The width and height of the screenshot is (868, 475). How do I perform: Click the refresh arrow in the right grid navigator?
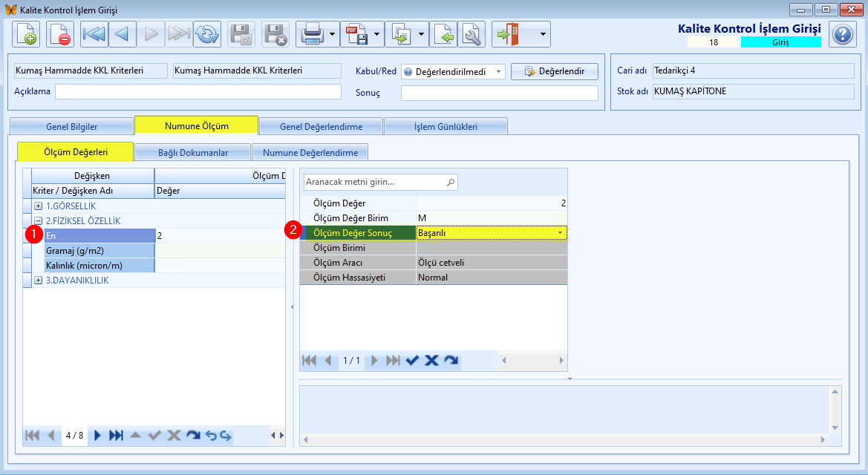tap(451, 361)
